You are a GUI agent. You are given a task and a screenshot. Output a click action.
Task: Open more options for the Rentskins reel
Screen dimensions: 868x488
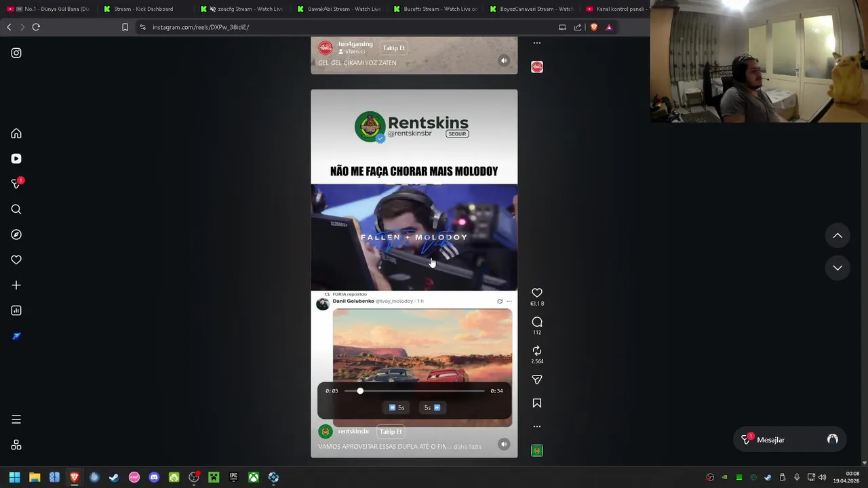(537, 426)
